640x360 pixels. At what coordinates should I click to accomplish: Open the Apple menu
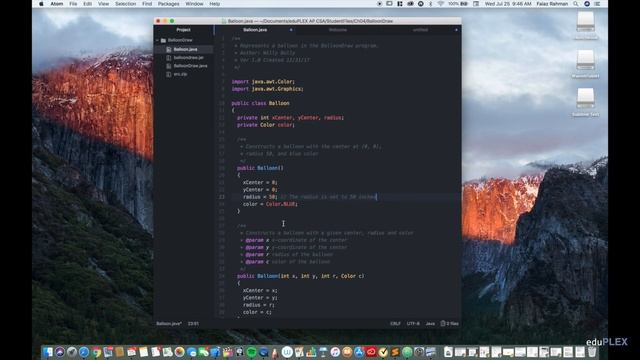coord(41,4)
